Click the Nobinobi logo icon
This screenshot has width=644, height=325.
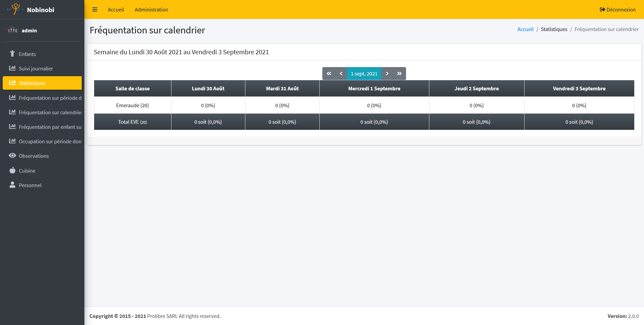[x=15, y=9]
